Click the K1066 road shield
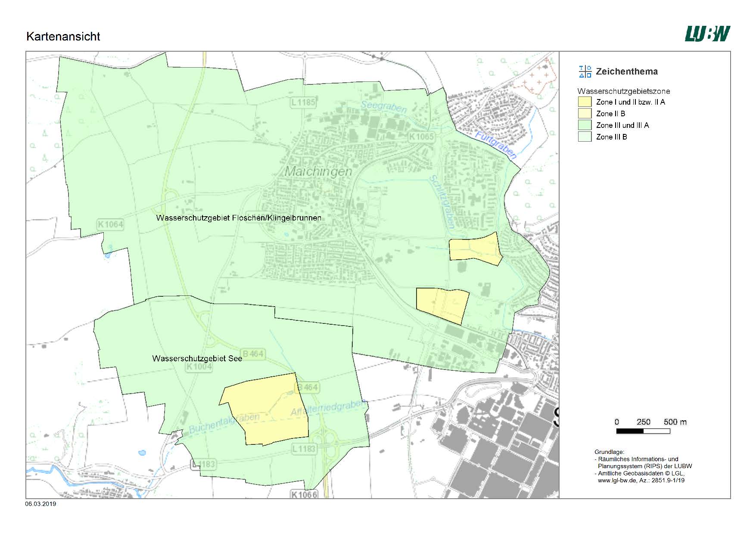 (x=304, y=494)
